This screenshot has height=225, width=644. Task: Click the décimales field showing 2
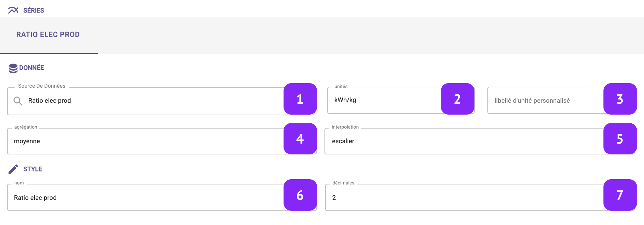coord(480,197)
